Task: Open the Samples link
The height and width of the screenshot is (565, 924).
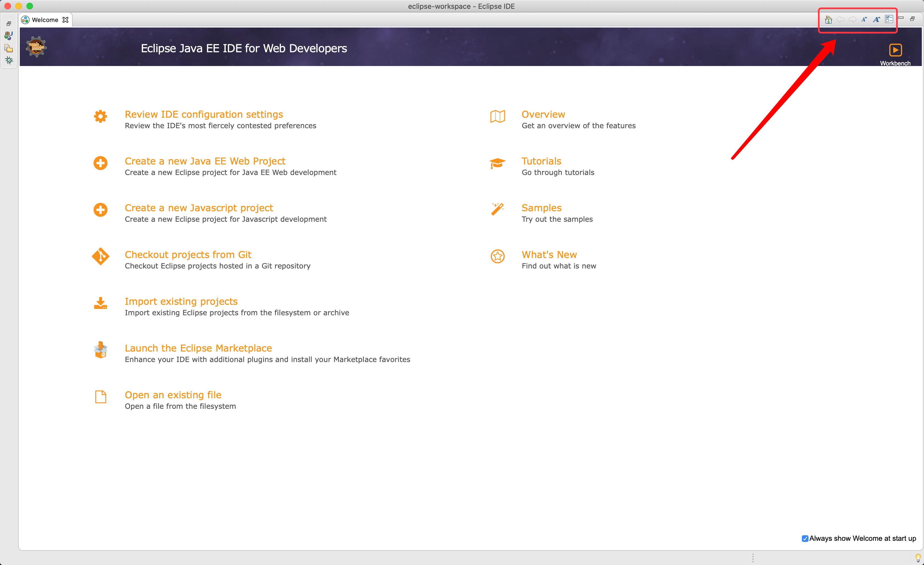Action: pos(542,208)
